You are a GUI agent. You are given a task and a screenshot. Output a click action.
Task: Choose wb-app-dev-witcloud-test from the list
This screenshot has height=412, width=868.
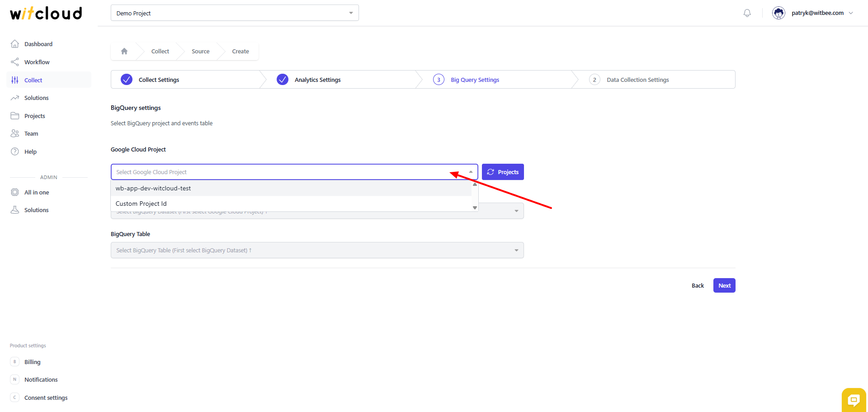click(291, 188)
